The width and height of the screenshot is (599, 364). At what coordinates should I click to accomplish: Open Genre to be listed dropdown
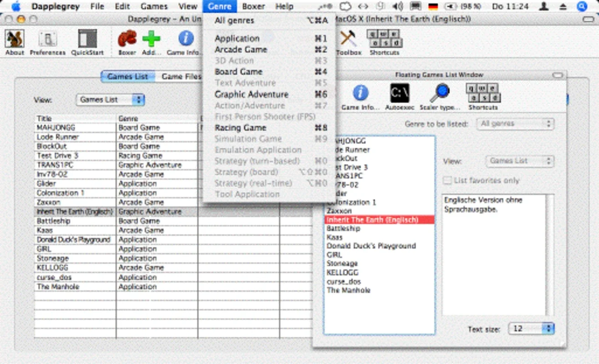[515, 124]
